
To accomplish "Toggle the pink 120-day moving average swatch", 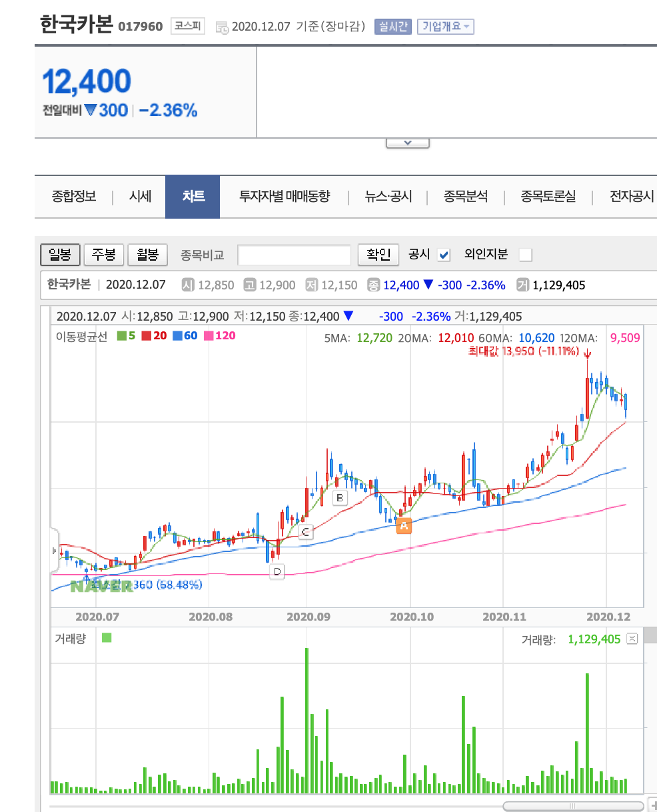I will click(207, 336).
